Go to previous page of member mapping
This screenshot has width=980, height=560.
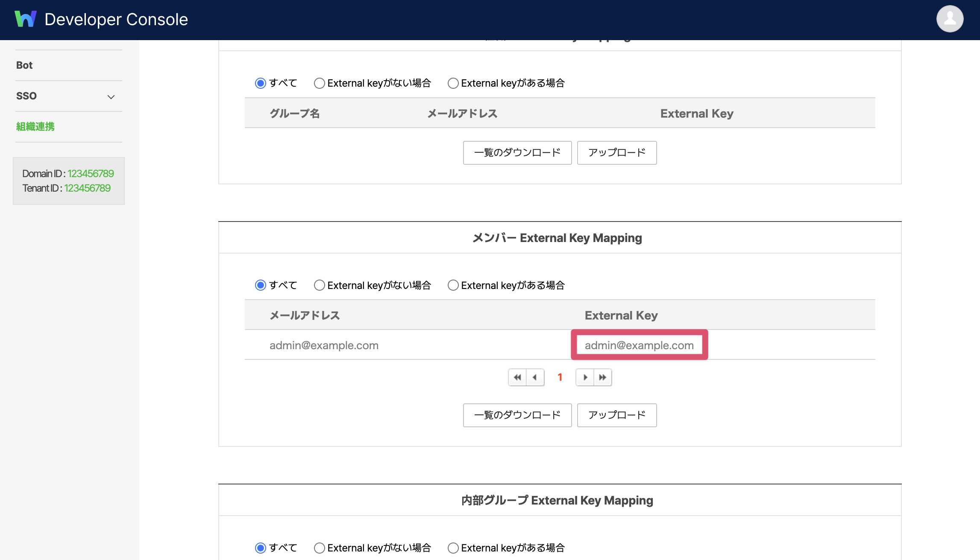point(535,377)
